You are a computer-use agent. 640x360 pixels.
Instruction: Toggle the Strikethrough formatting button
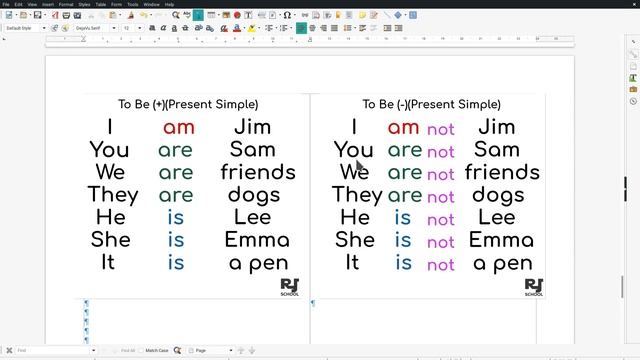185,28
